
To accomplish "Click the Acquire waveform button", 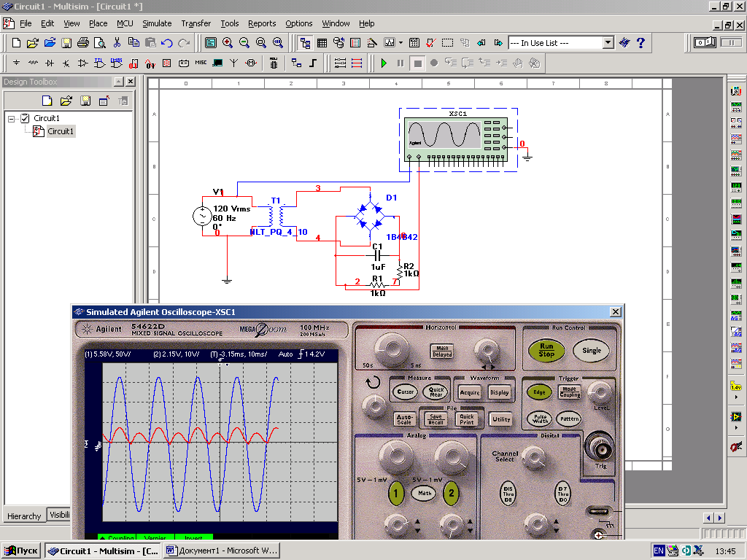I will tap(470, 392).
